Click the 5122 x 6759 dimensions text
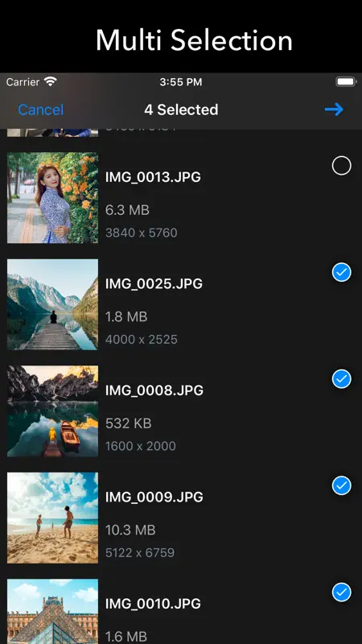The width and height of the screenshot is (362, 644). click(140, 553)
